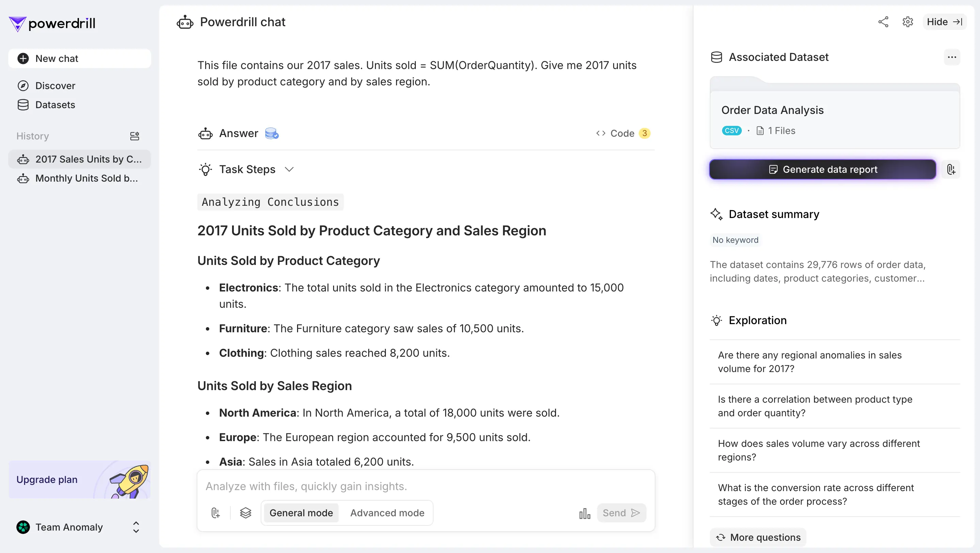Click the Task Steps lightbulb icon
Screen dimensions: 980x553
206,169
